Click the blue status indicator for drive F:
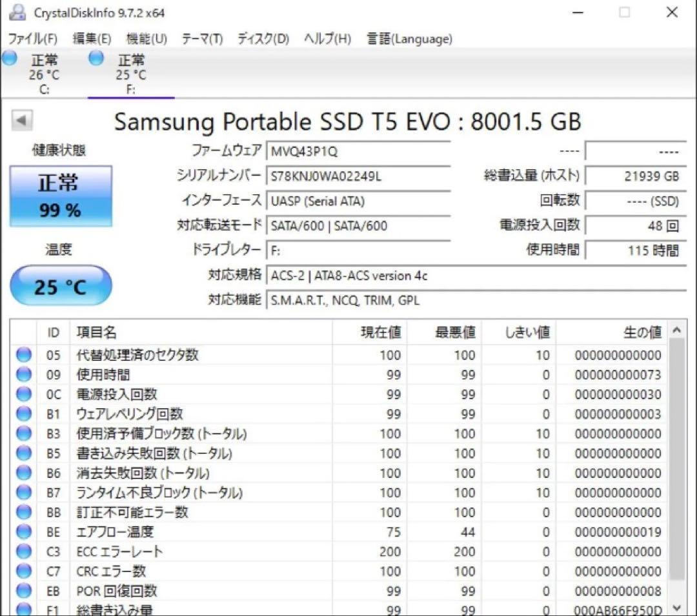The height and width of the screenshot is (616, 697). coord(96,57)
